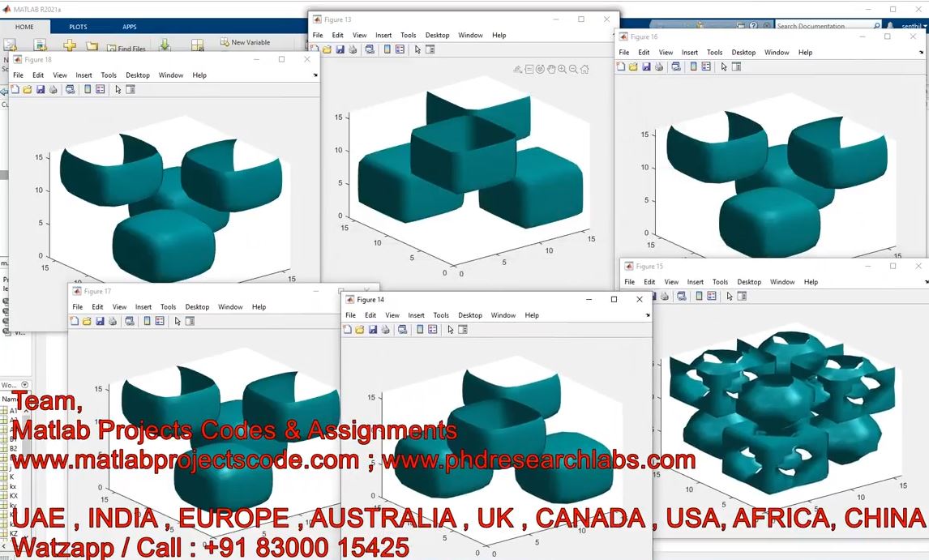Enable Rotate 3D tool on Figure 13 axes

coord(540,70)
